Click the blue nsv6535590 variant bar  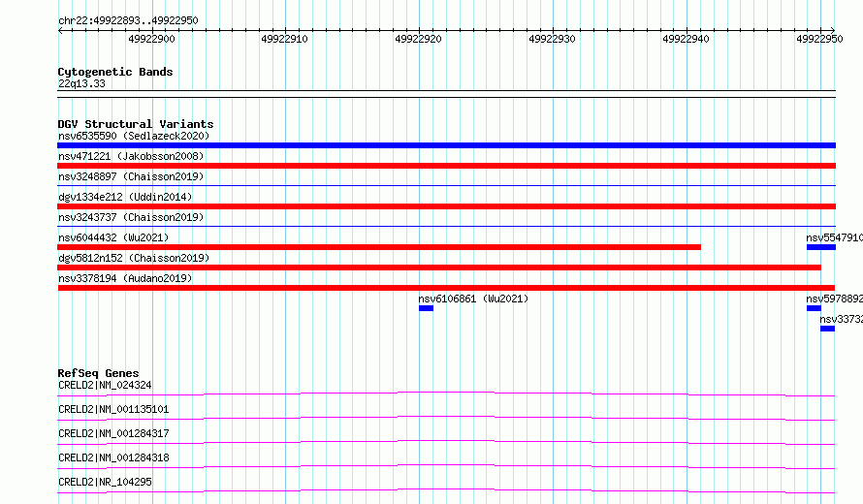tap(446, 145)
